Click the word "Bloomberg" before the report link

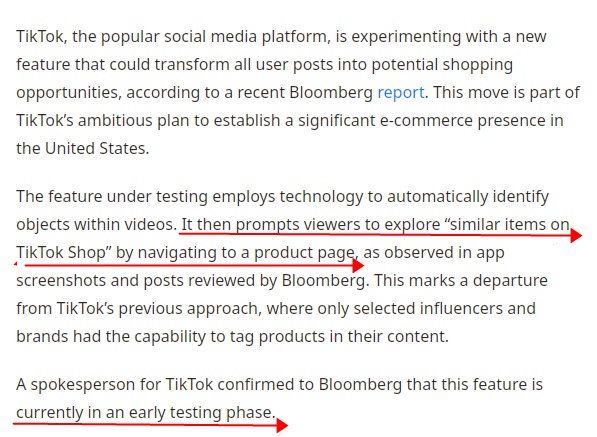click(x=331, y=93)
